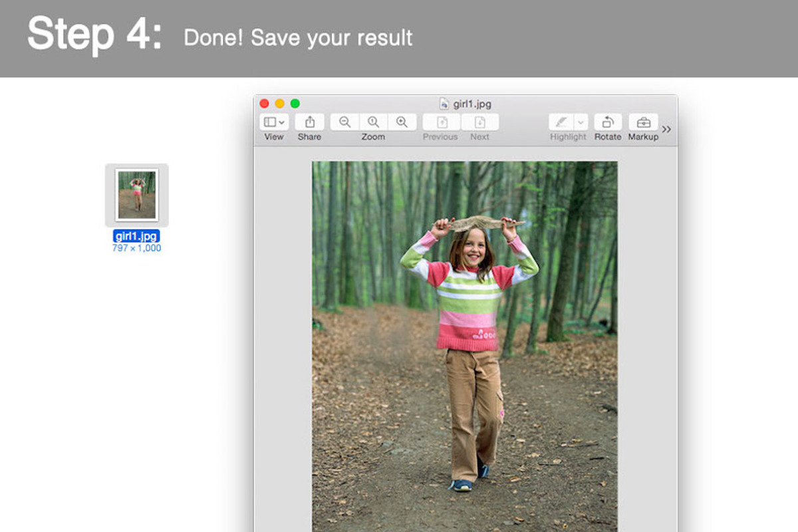Viewport: 798px width, 532px height.
Task: Reset zoom to actual size
Action: click(x=373, y=122)
